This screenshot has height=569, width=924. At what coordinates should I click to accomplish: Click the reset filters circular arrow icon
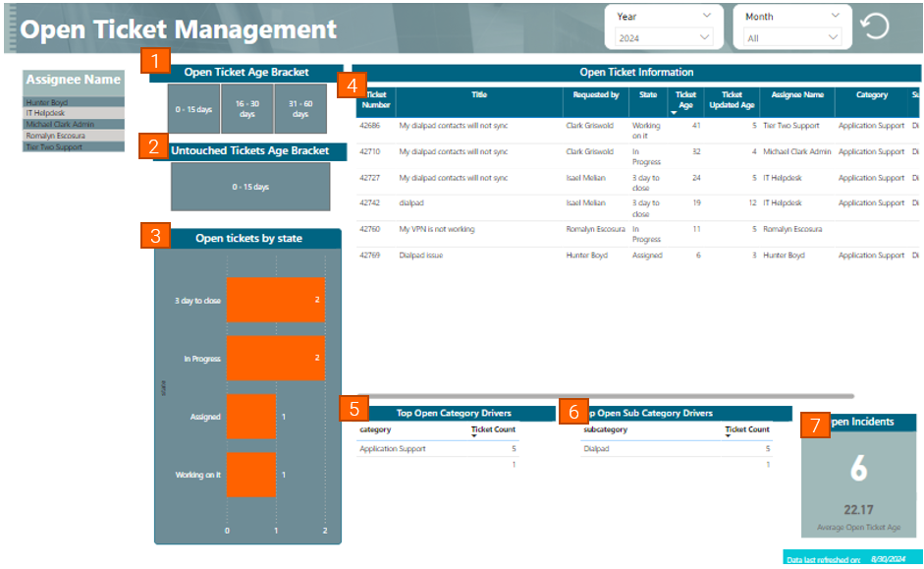[875, 27]
